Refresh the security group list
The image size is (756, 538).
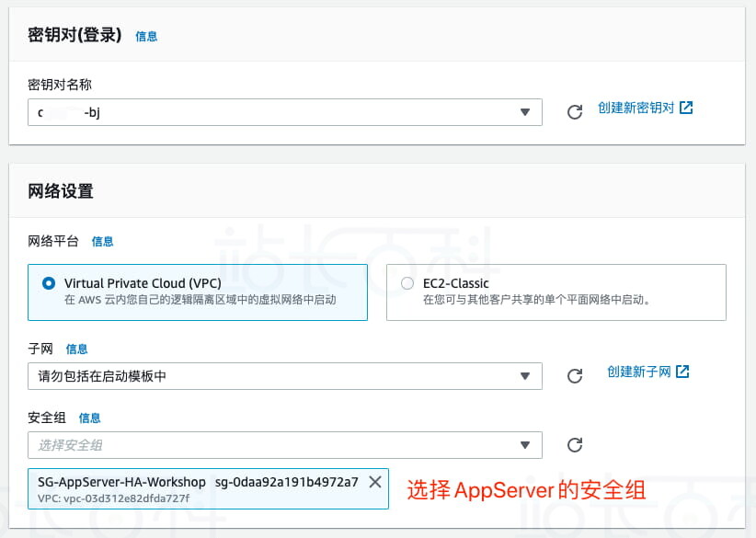click(x=575, y=445)
